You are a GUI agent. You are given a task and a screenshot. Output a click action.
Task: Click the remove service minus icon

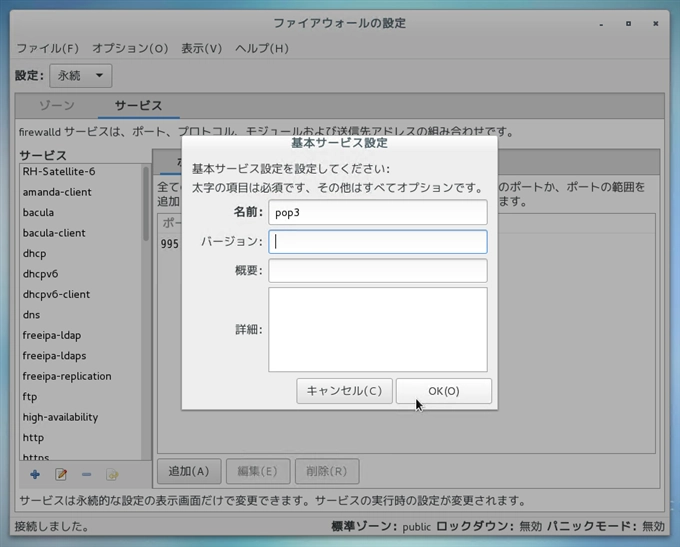[x=86, y=475]
